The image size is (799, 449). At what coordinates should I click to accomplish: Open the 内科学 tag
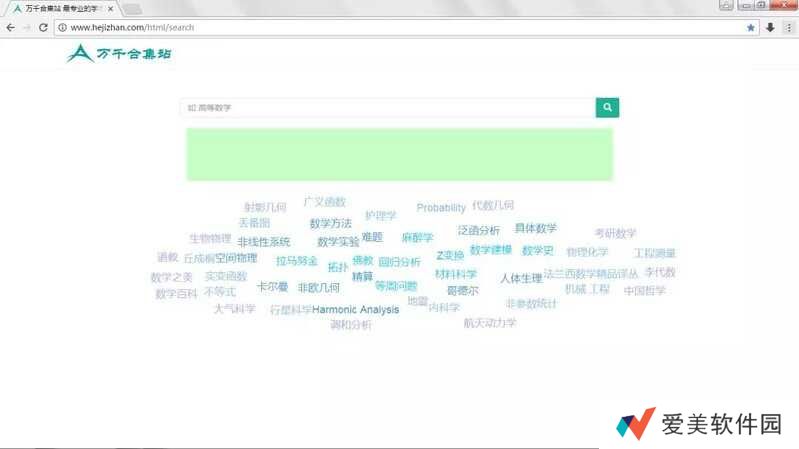[x=444, y=307]
